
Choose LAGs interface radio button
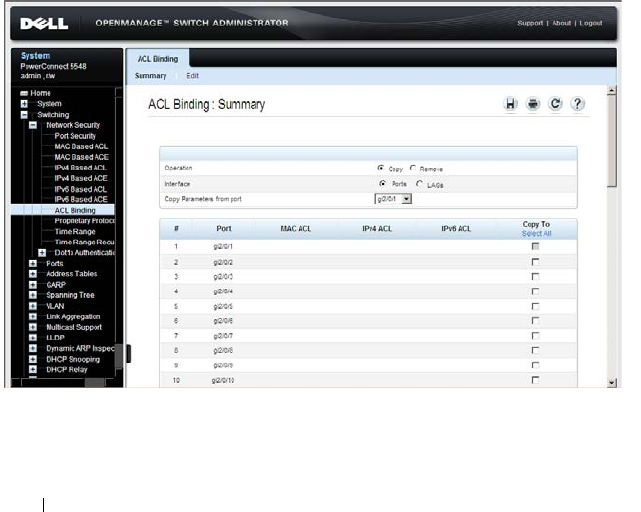tap(419, 184)
